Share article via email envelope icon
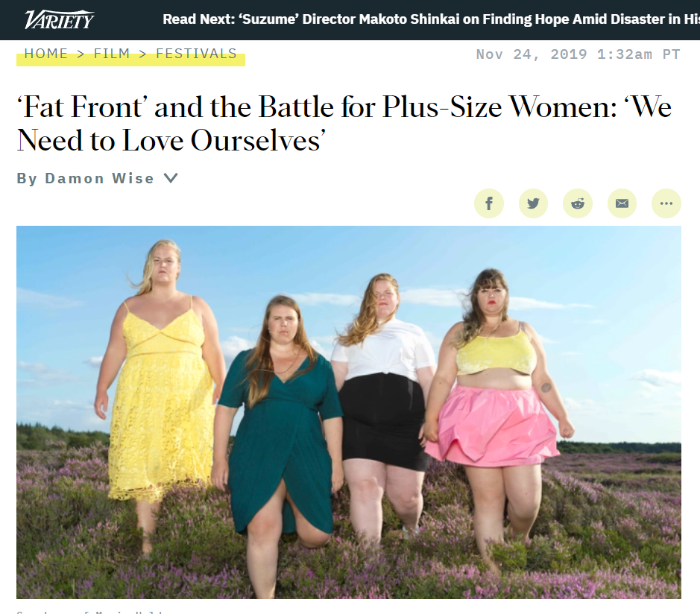Screen dimensions: 700x614 pos(622,203)
